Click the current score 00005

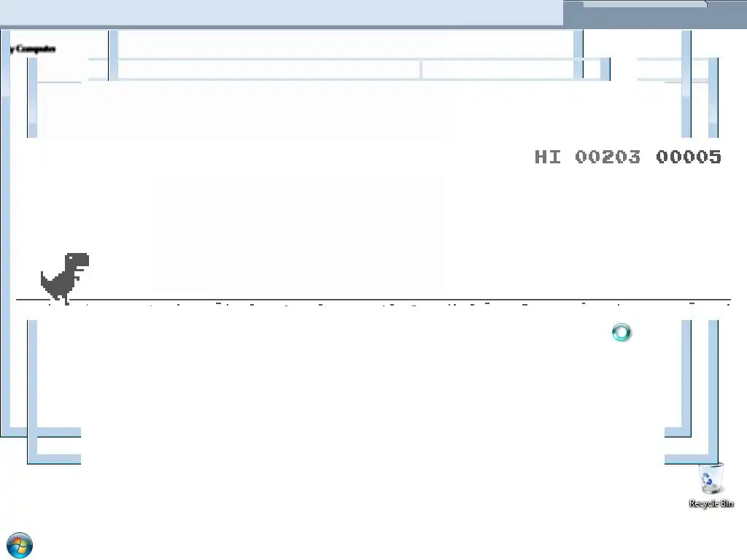point(689,157)
